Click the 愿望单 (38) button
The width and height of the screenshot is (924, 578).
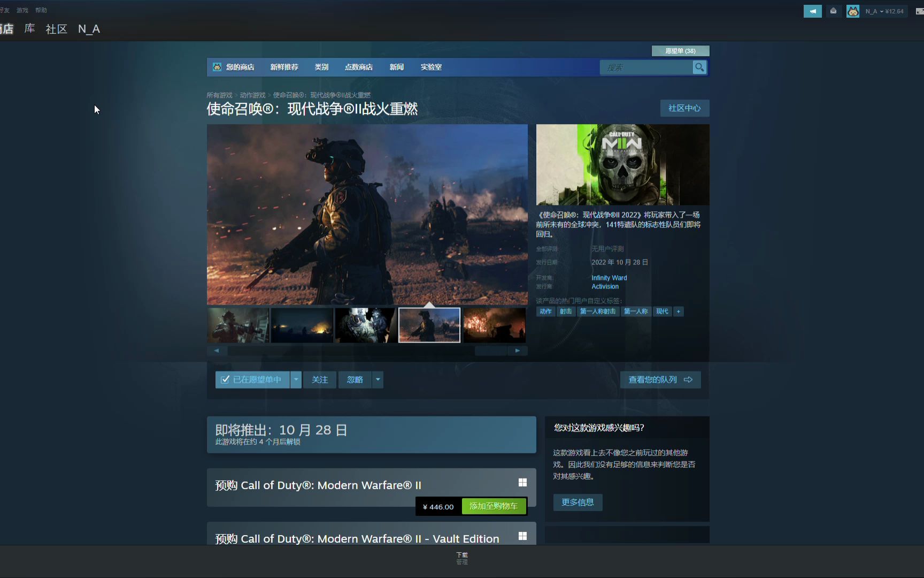click(x=680, y=51)
